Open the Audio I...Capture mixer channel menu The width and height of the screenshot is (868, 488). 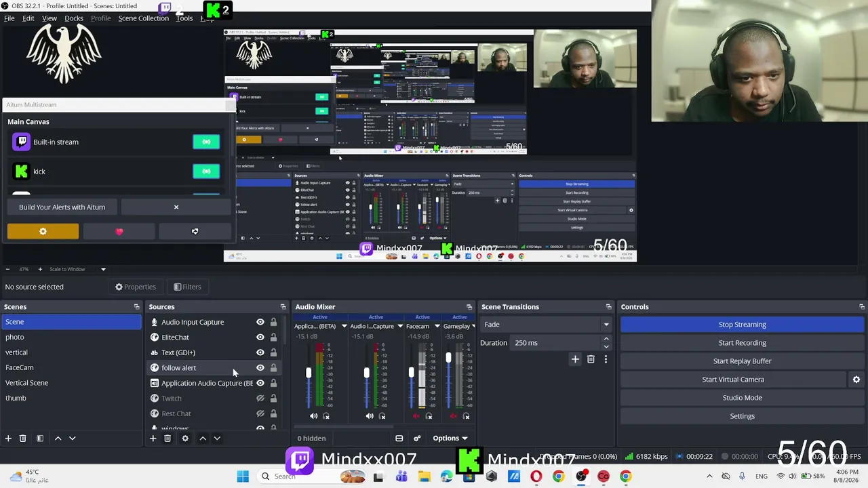(x=400, y=326)
